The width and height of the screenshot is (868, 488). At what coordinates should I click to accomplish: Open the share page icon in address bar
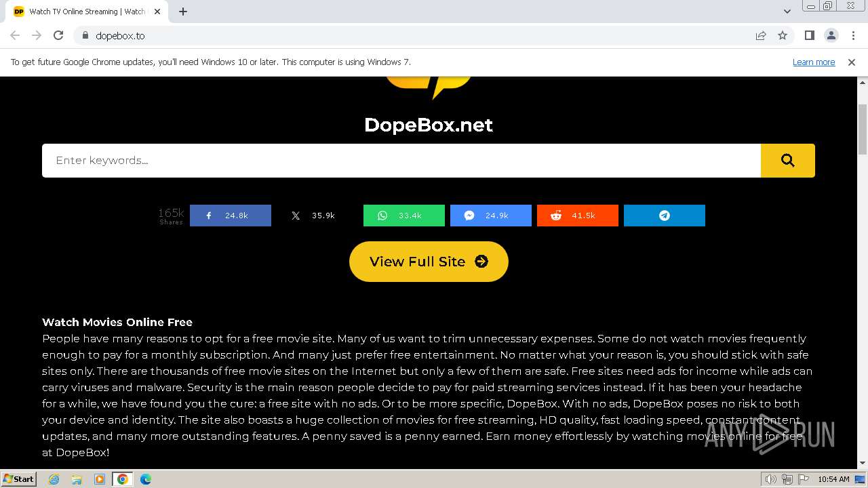[761, 35]
